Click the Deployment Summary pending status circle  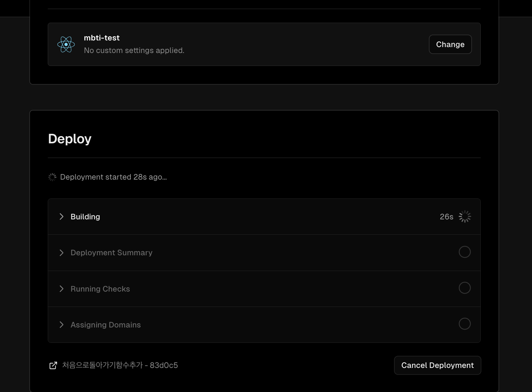coord(465,252)
